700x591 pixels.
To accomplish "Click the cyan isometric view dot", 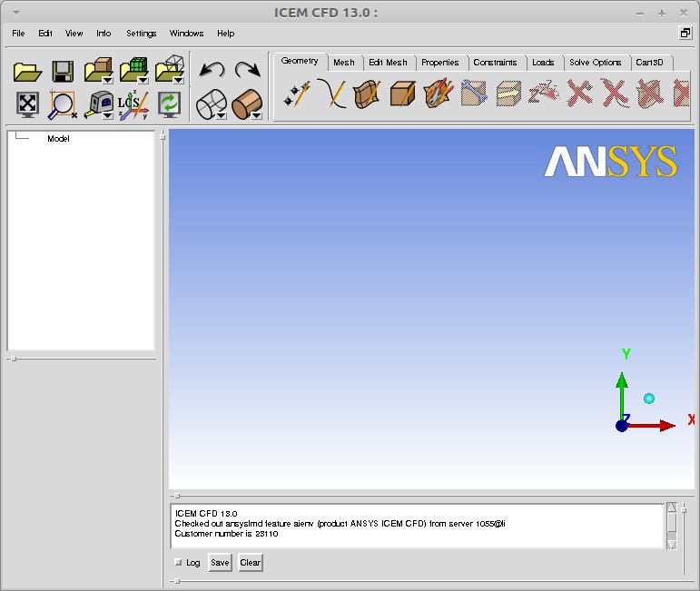I will coord(649,399).
